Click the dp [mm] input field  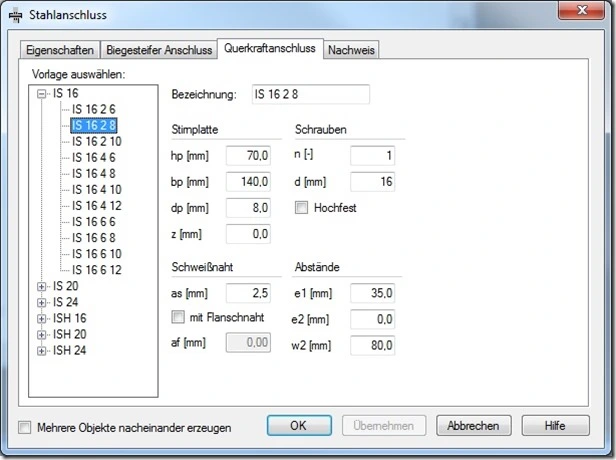[248, 208]
